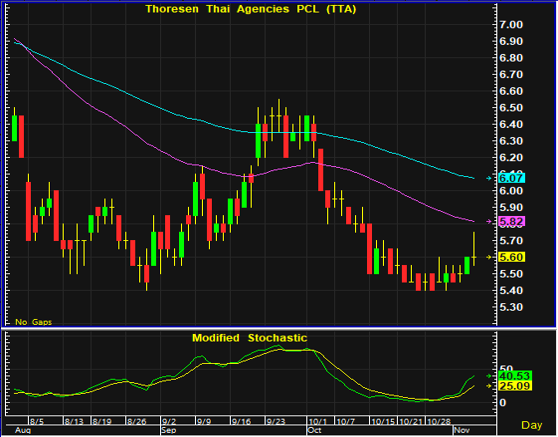The width and height of the screenshot is (558, 437).
Task: Click the Modified Stochastic indicator title
Action: click(249, 338)
